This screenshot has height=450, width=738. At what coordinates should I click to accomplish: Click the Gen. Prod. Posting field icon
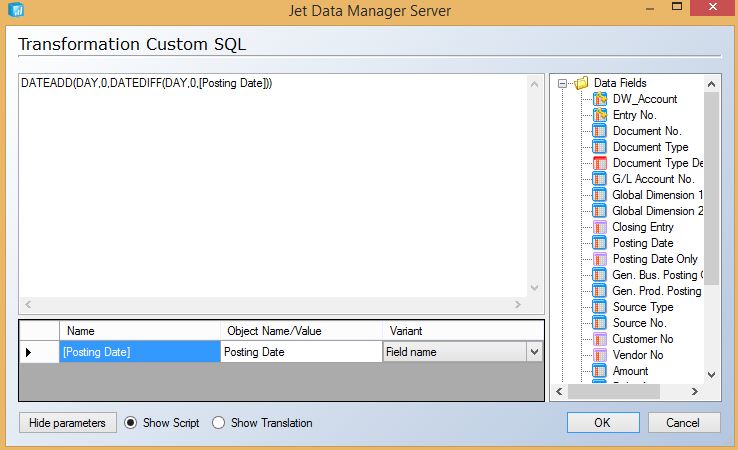coord(599,291)
